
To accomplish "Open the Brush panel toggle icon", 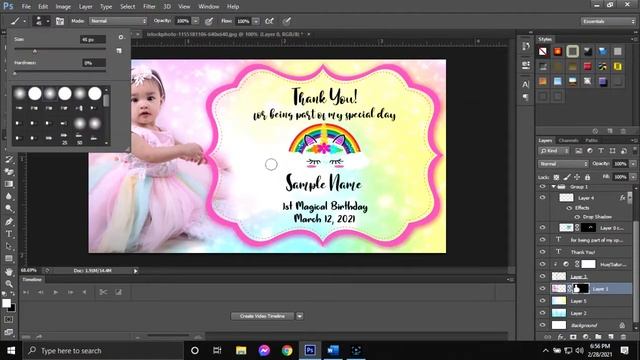I will (60, 21).
